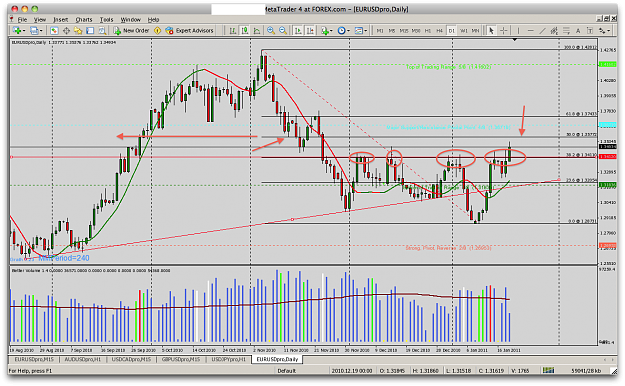
Task: Select the H1 timeframe button
Action: (x=428, y=31)
